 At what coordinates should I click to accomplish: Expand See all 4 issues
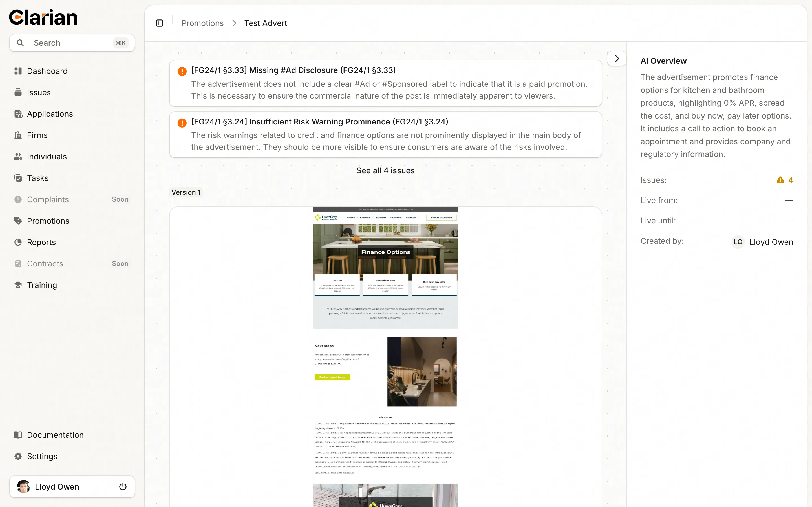click(x=385, y=170)
